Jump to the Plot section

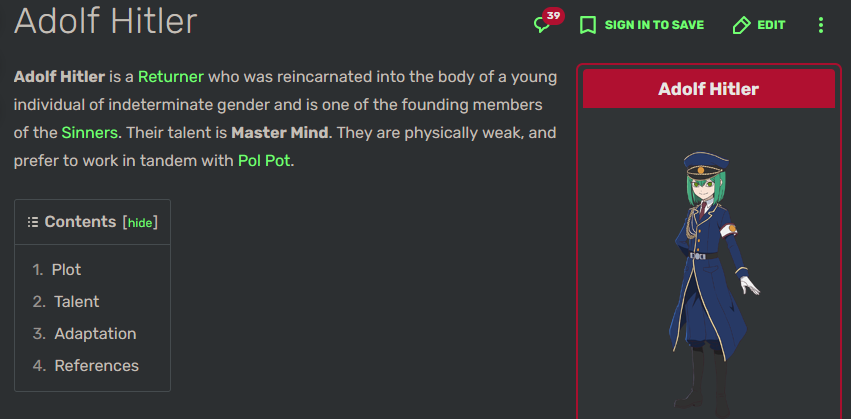(x=66, y=269)
